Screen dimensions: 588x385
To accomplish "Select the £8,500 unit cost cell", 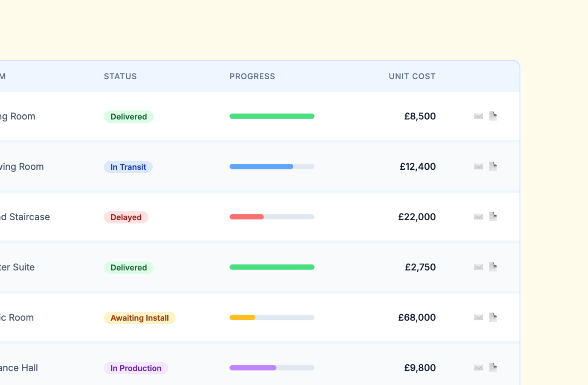I will point(420,116).
